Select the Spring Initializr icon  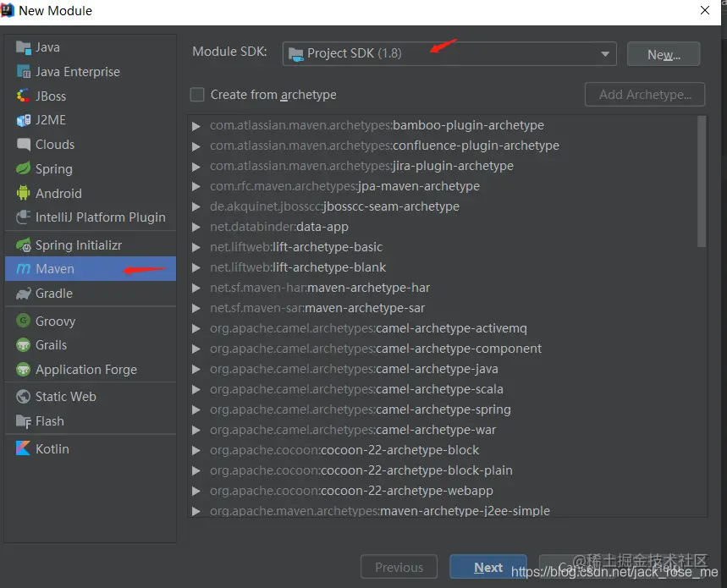pyautogui.click(x=23, y=245)
